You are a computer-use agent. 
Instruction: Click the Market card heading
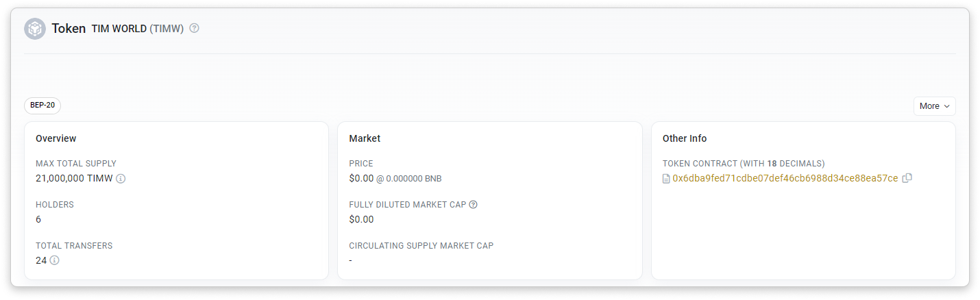click(365, 138)
